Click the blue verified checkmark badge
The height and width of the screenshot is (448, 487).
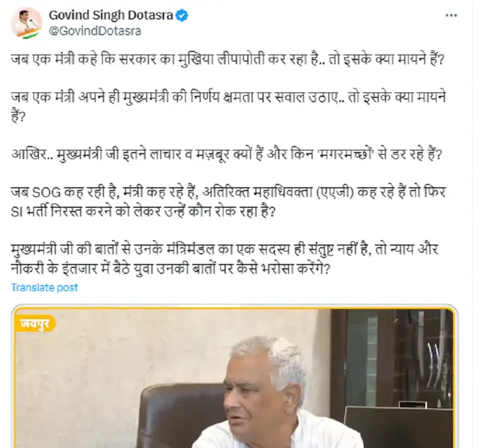pyautogui.click(x=182, y=15)
